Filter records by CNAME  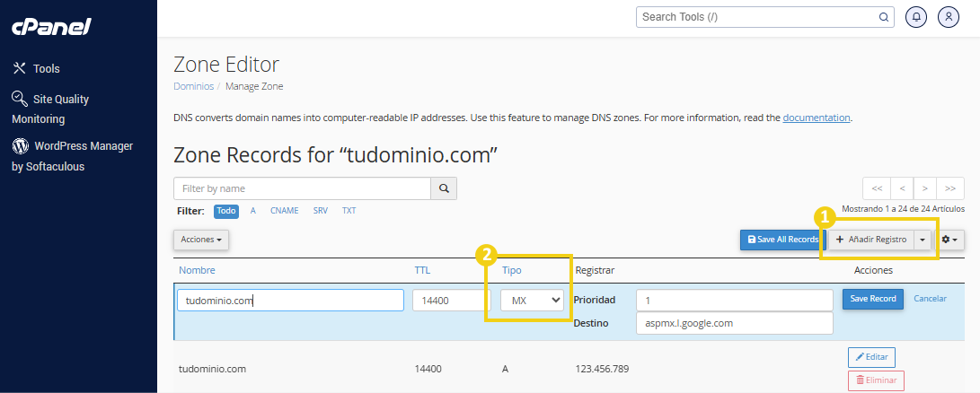point(284,211)
